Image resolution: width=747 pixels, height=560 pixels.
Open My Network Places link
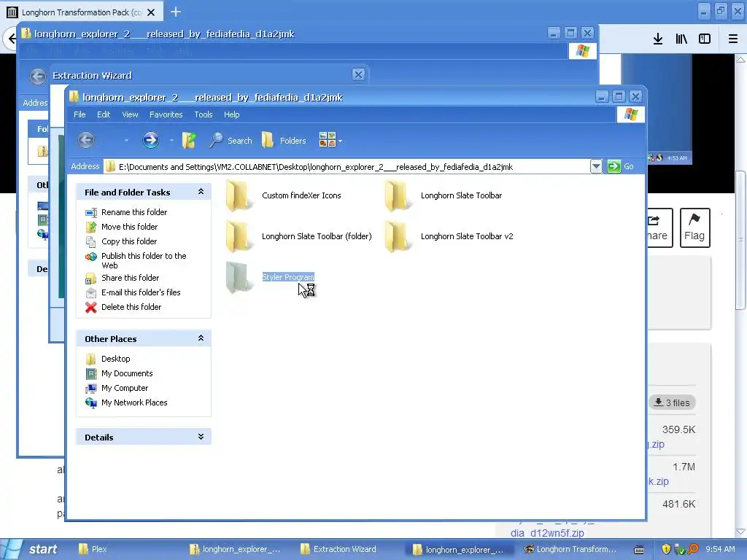[134, 402]
